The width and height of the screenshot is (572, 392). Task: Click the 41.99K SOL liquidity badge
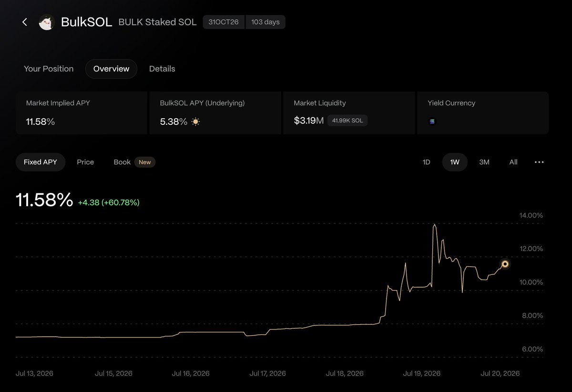tap(347, 121)
